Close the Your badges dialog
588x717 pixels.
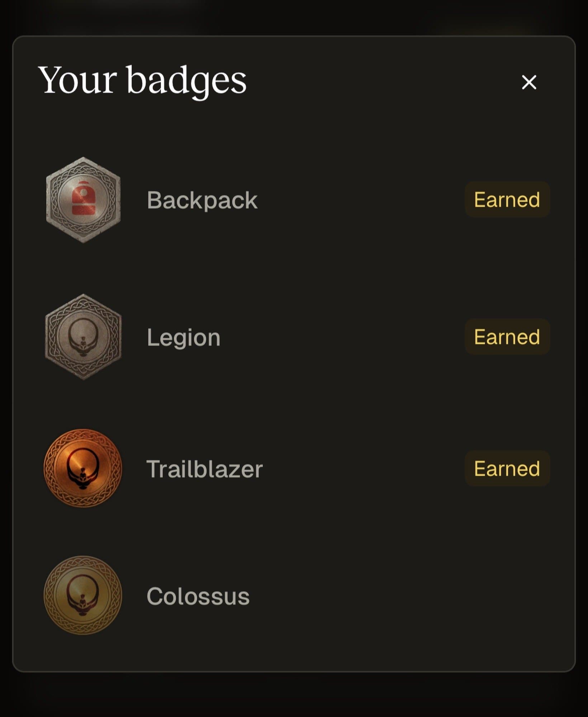coord(529,82)
